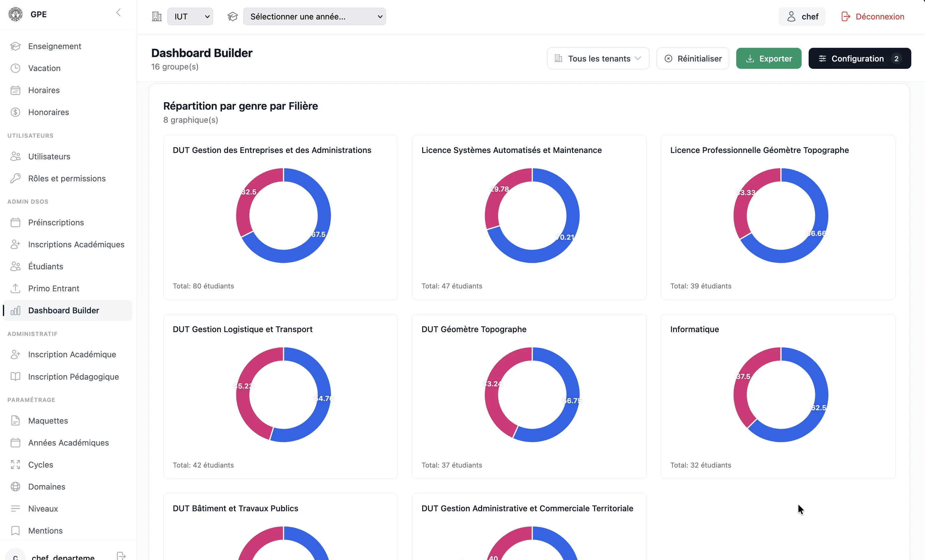Click the Vacation clock icon

(x=15, y=68)
